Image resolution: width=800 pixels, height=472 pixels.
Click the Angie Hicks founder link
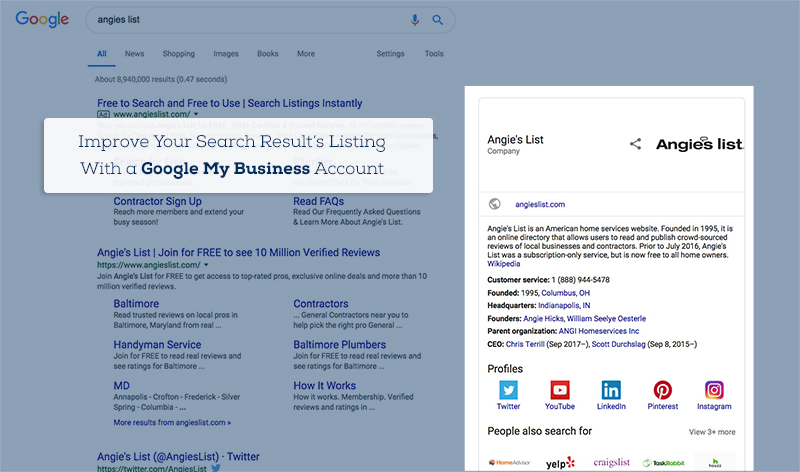(x=543, y=318)
